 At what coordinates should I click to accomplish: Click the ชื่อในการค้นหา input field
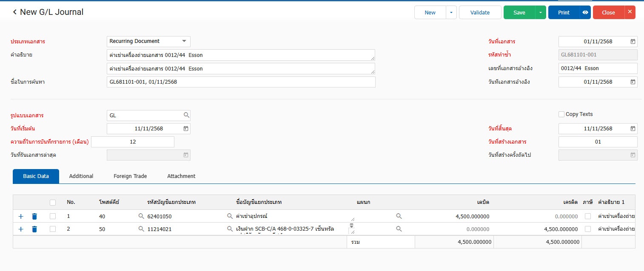click(x=241, y=82)
